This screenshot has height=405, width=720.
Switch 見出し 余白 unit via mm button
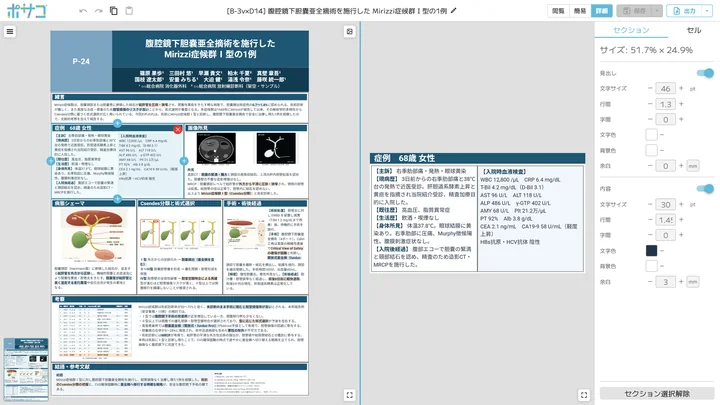[693, 166]
